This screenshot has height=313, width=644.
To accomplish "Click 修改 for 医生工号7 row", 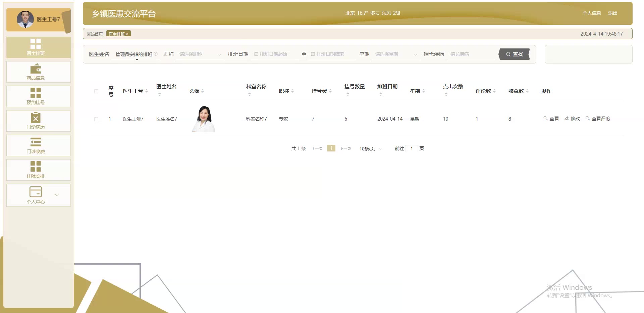I will click(x=572, y=119).
